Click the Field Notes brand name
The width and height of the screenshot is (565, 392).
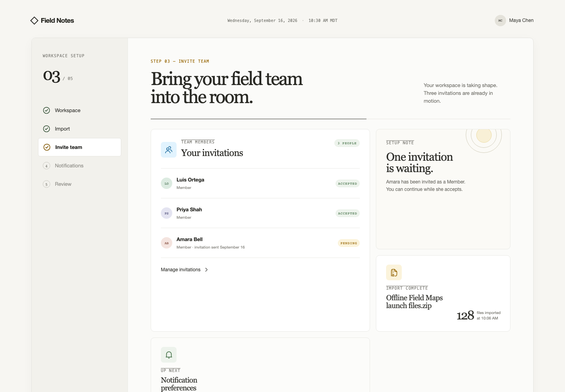(57, 20)
